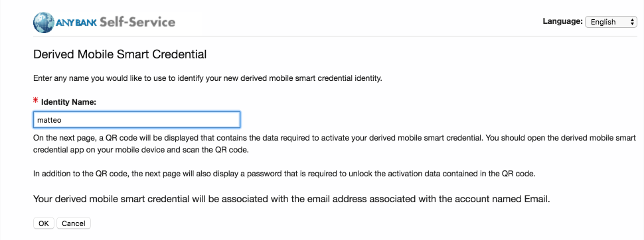Click the ANYBANK wordmark beside the globe
Viewport: 644px width, 240px height.
76,23
